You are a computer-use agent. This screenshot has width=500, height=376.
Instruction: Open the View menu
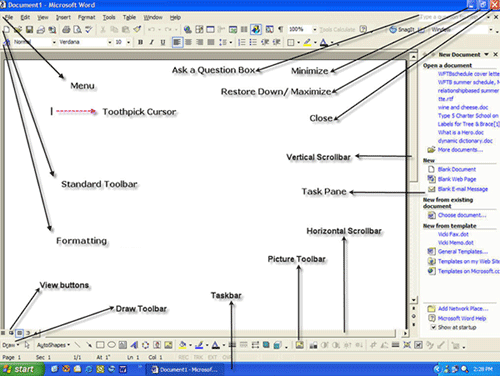[43, 17]
